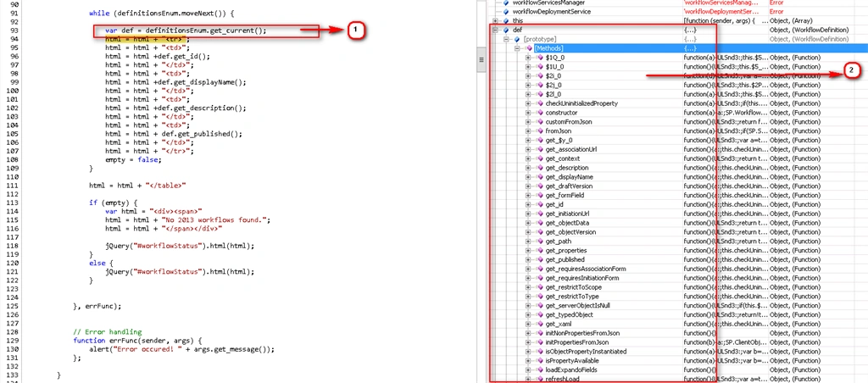Click the blue diamond icon beside 'this'
Screen dimensions: 868x383
505,20
